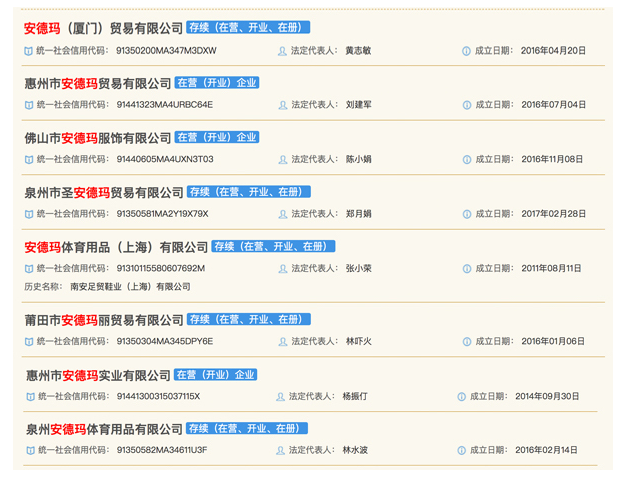Image resolution: width=619 pixels, height=479 pixels.
Task: Click credit code icon beside 91310115580607692M
Action: (29, 269)
